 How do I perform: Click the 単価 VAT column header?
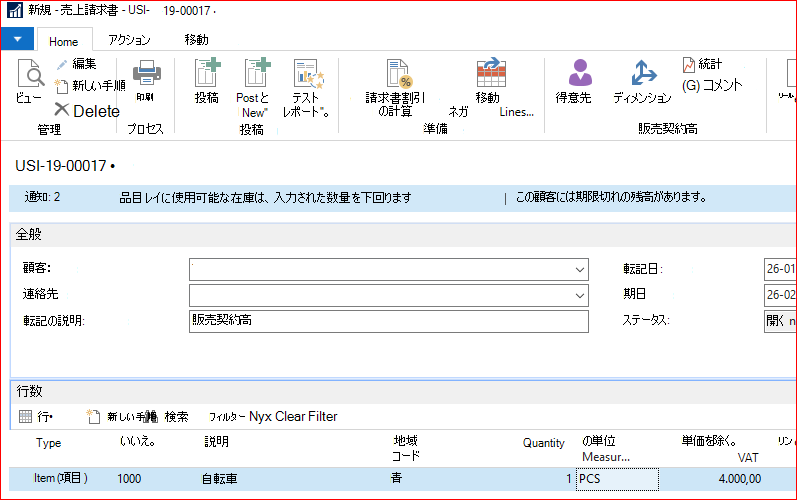pos(720,449)
